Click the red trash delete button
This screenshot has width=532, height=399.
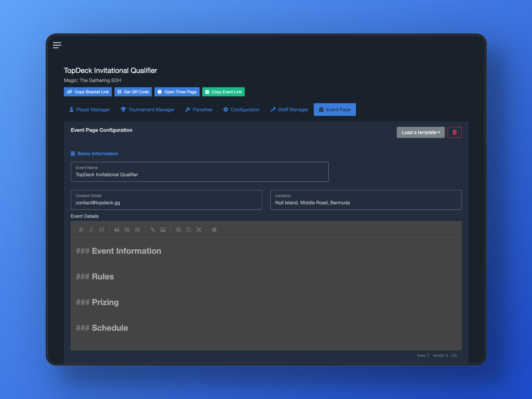point(454,132)
